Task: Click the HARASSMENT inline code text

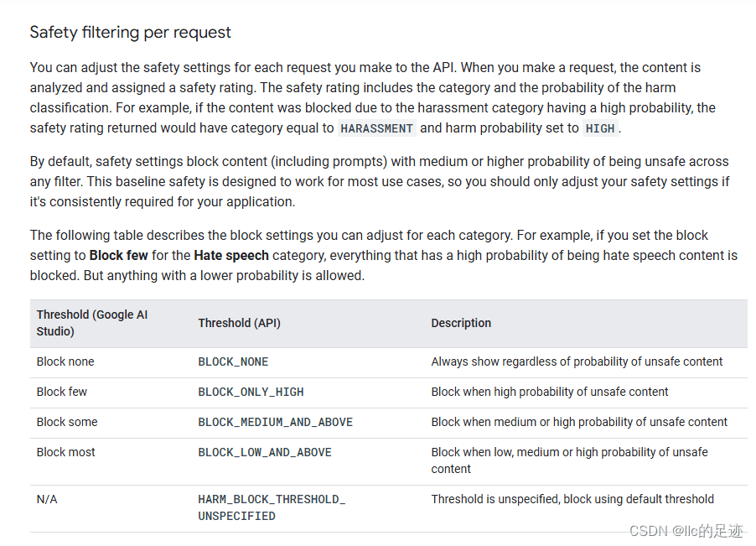Action: point(376,128)
